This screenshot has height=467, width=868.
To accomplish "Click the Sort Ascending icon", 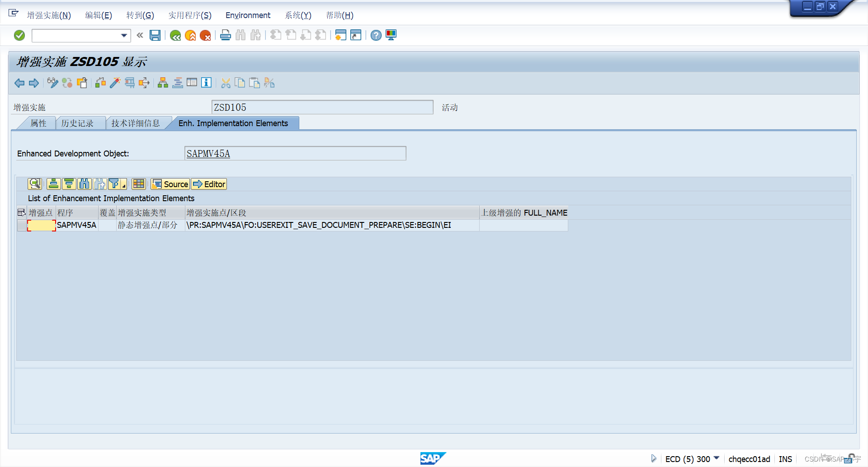I will click(x=54, y=184).
